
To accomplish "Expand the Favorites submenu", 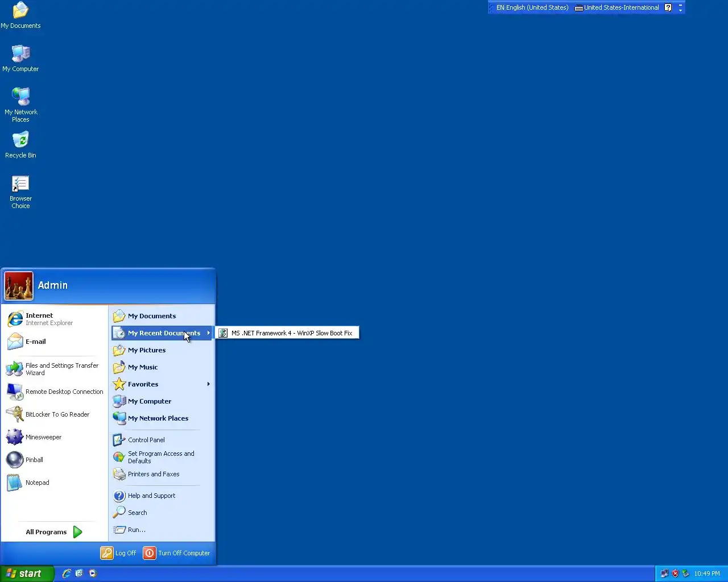I will tap(162, 384).
